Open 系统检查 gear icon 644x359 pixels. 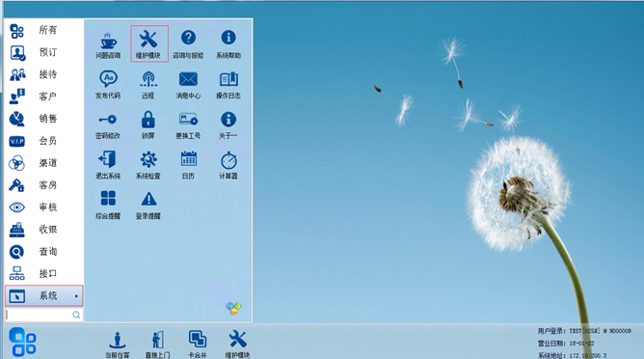click(x=148, y=165)
